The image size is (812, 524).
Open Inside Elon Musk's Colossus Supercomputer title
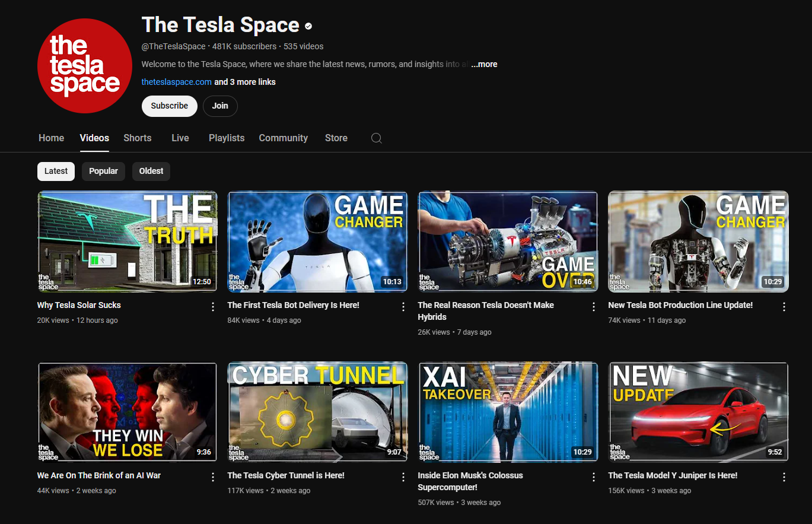pos(470,481)
